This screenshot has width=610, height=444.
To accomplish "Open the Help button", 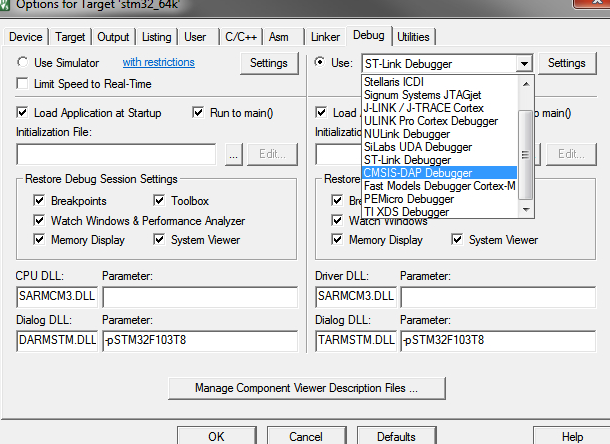I will click(572, 436).
